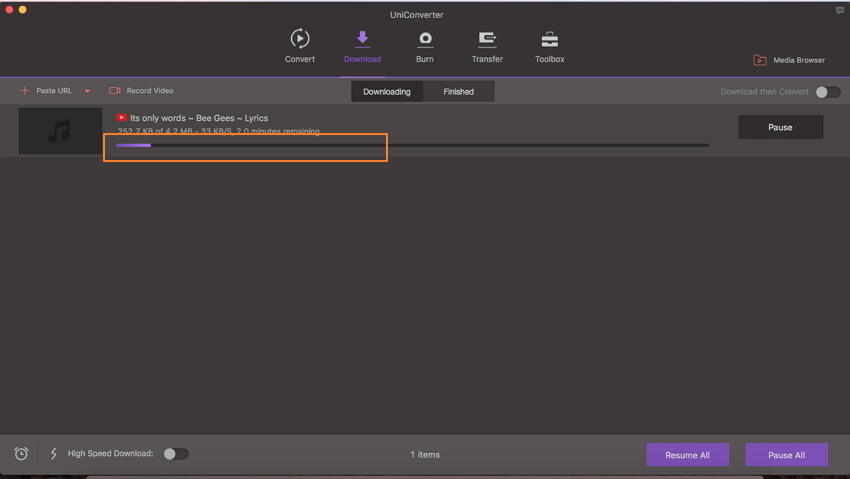Image resolution: width=850 pixels, height=479 pixels.
Task: Open the Toolbox section
Action: tap(549, 46)
